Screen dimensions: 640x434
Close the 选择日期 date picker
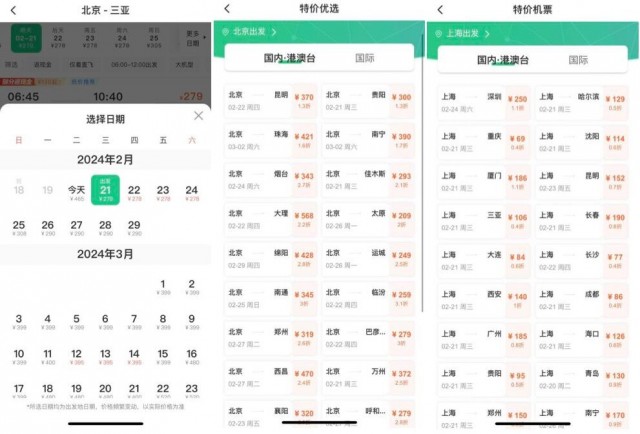pyautogui.click(x=198, y=116)
